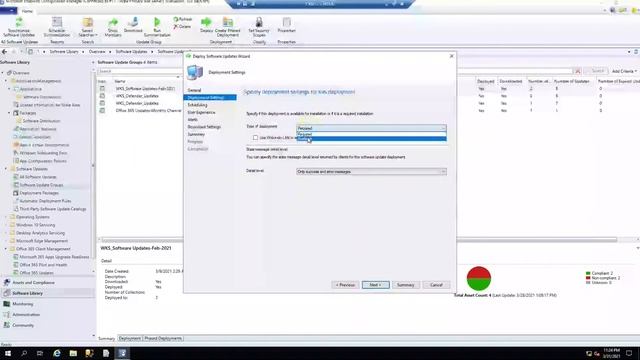Open Saved Searches ribbon dropdown
Screen dimensions: 640x360
tap(87, 27)
